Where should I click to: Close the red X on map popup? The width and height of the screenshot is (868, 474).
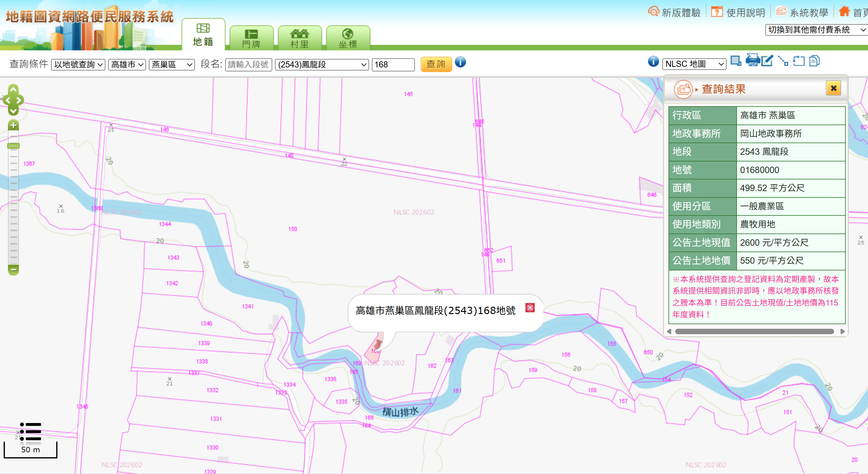[530, 308]
